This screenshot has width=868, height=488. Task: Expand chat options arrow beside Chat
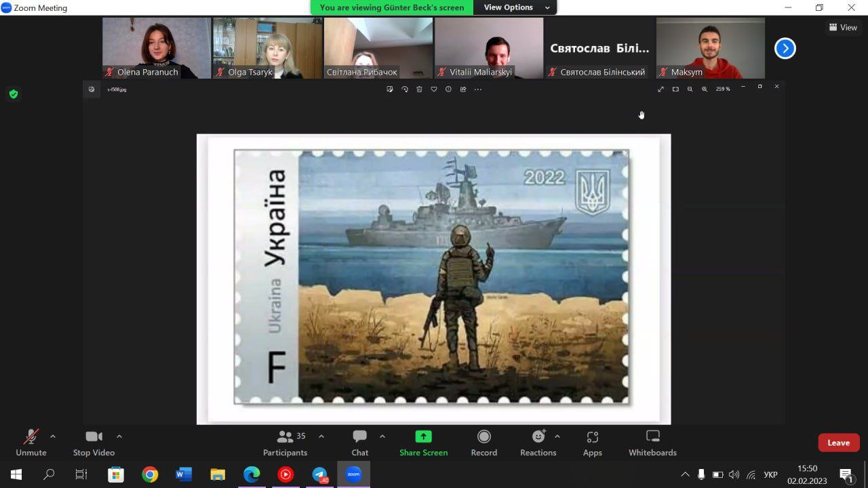click(x=382, y=436)
